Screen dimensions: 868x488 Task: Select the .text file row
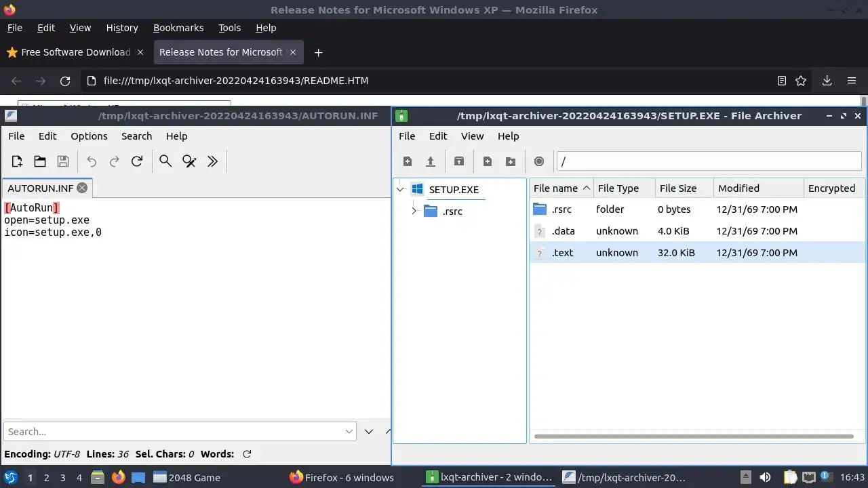click(x=697, y=253)
